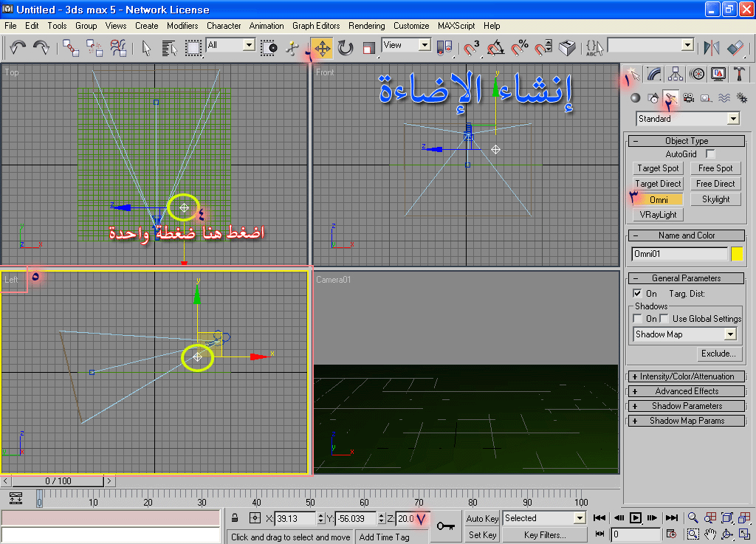Toggle the Angle Snap icon
756x544 pixels.
[495, 48]
